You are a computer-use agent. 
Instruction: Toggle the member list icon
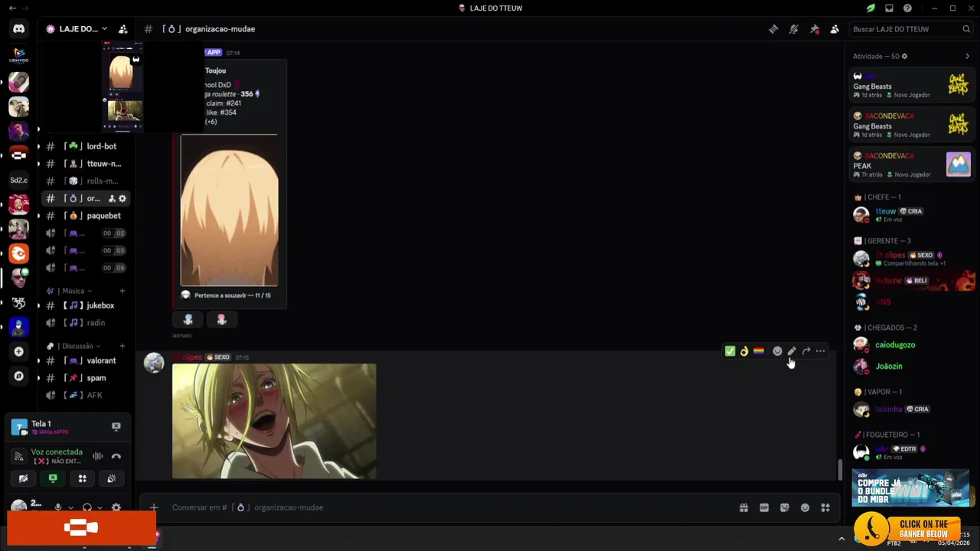[x=835, y=29]
